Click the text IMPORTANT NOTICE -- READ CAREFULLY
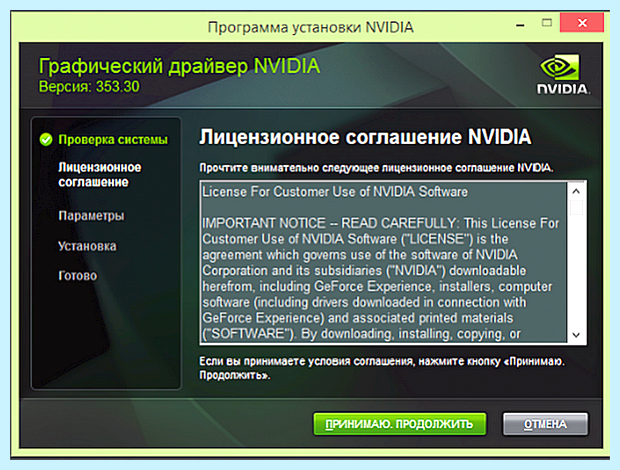 [x=330, y=223]
